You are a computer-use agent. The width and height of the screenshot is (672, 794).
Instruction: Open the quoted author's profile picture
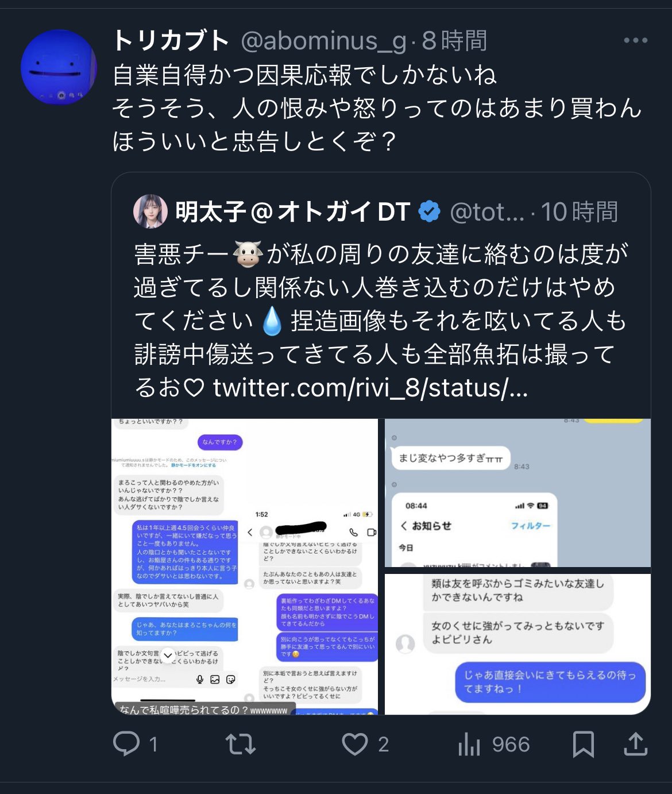(x=150, y=211)
